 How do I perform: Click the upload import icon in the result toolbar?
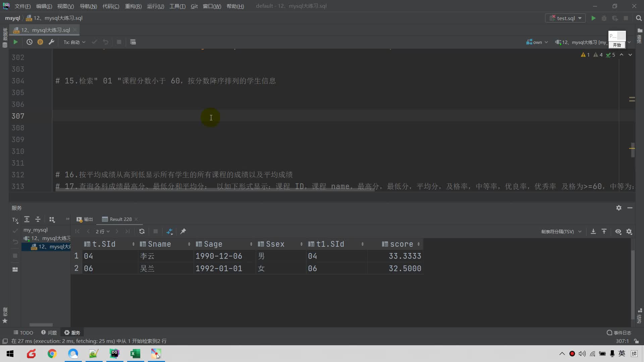click(x=604, y=231)
